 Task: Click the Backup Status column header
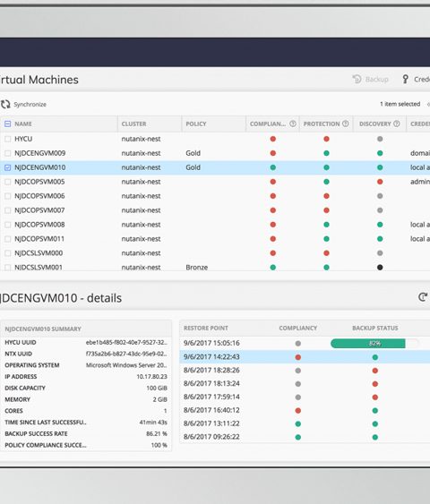375,328
